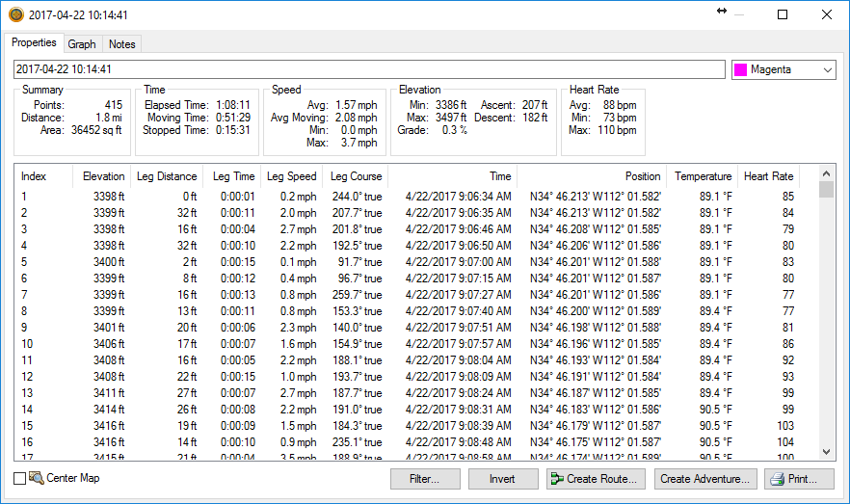Click the 188.1° true leg course cell
This screenshot has height=504, width=850.
(x=357, y=359)
